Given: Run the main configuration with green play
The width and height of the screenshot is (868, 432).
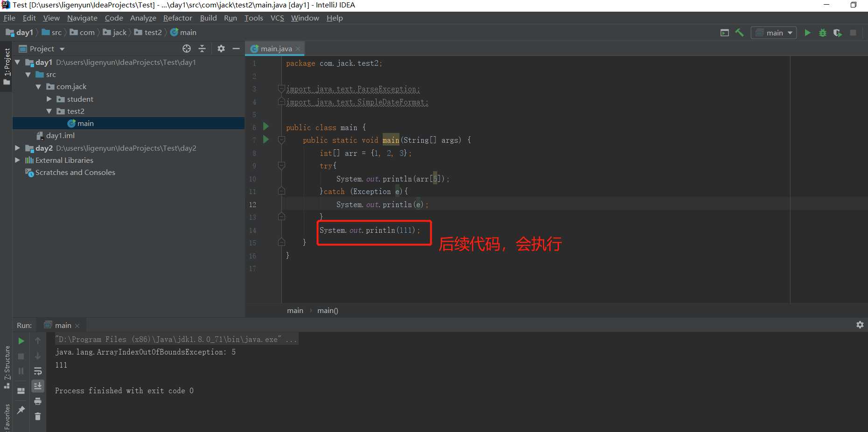Looking at the screenshot, I should point(807,33).
